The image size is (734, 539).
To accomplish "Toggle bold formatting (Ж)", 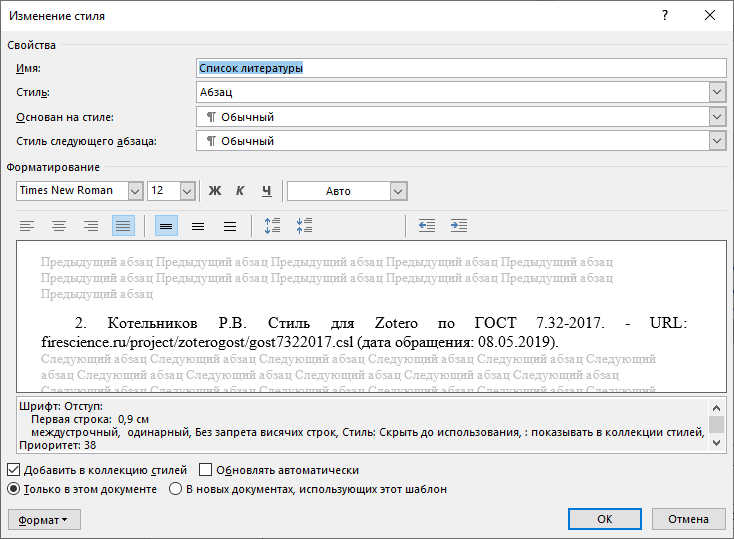I will (x=214, y=191).
